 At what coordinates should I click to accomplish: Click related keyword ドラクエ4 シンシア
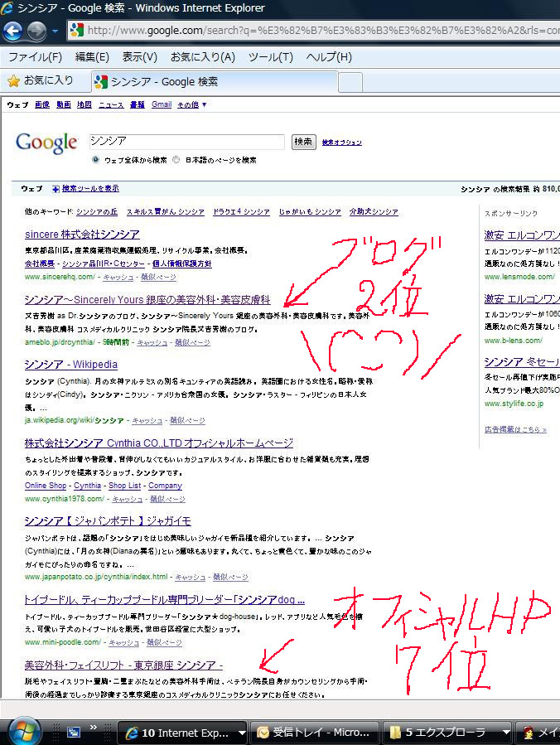pyautogui.click(x=241, y=212)
